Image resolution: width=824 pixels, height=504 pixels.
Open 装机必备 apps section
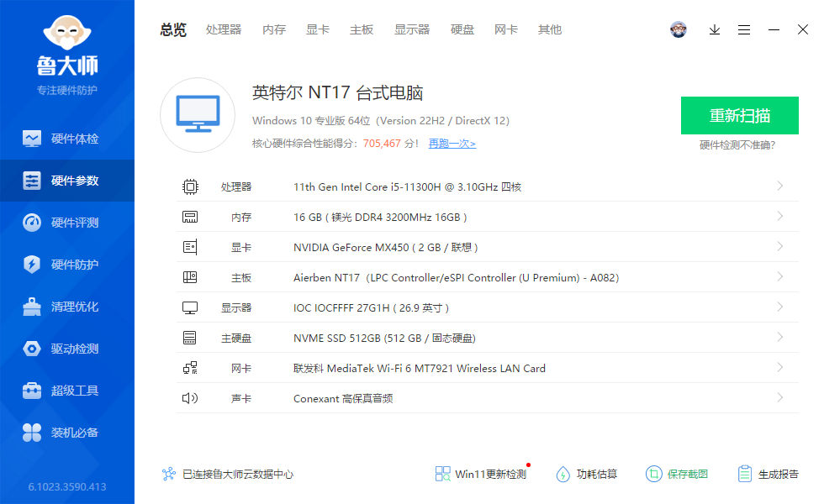pyautogui.click(x=66, y=433)
